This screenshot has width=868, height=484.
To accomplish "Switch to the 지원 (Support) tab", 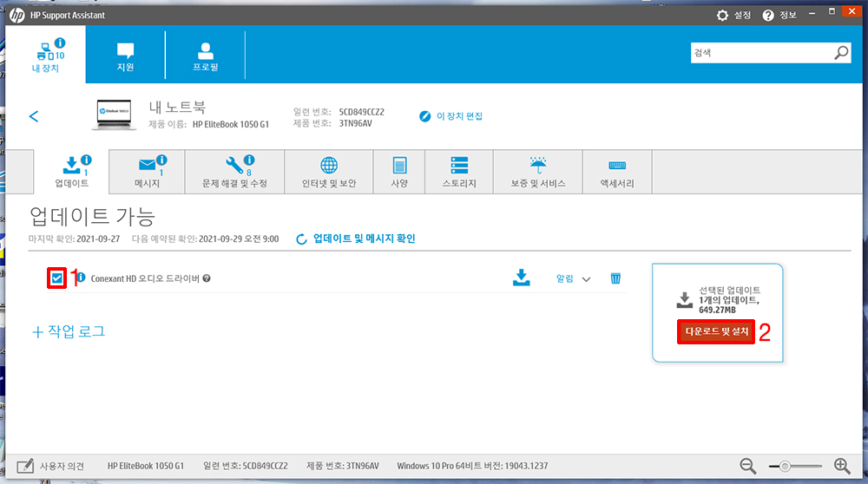I will (126, 56).
